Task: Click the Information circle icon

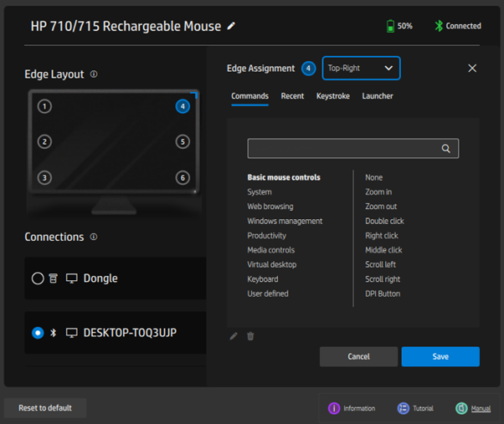Action: 334,408
